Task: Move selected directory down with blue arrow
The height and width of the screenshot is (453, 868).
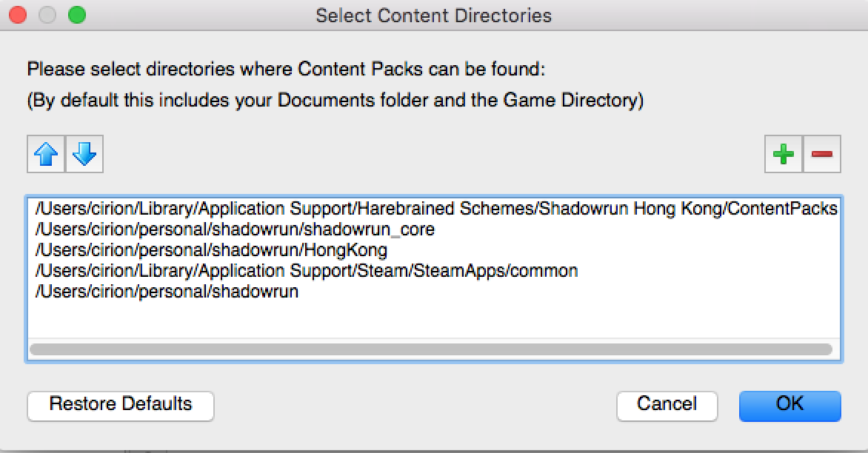Action: pos(84,155)
